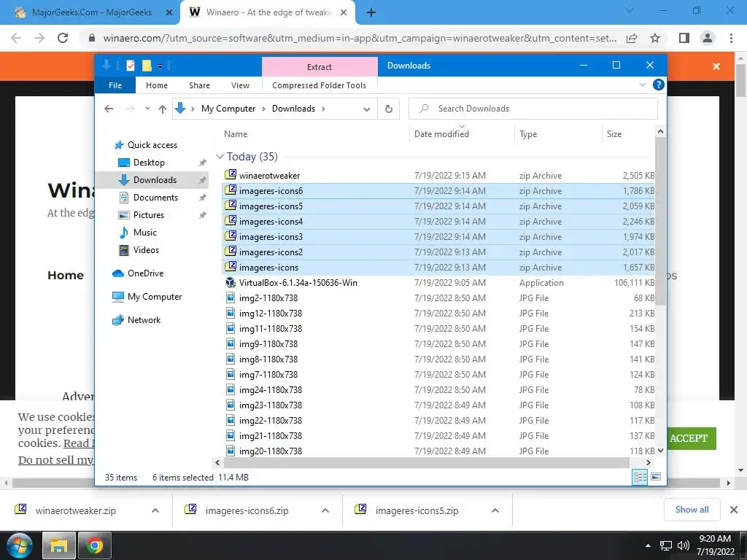The height and width of the screenshot is (560, 747).
Task: Open the Explorer Help icon
Action: [659, 85]
